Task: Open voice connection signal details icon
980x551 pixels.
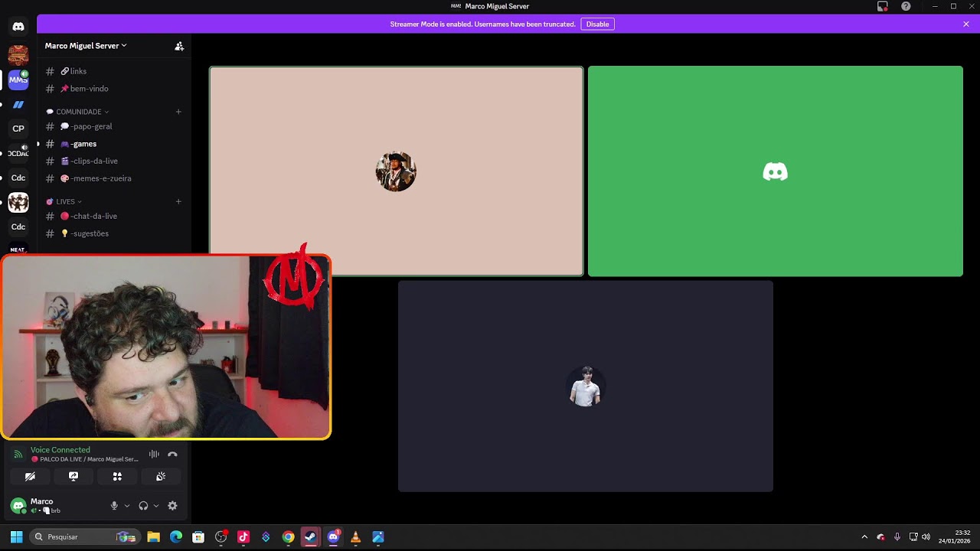Action: click(18, 454)
